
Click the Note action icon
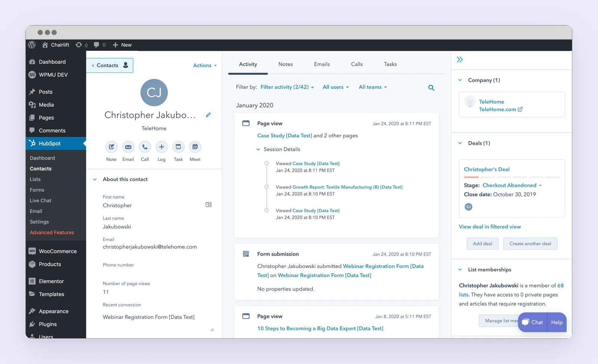point(111,147)
